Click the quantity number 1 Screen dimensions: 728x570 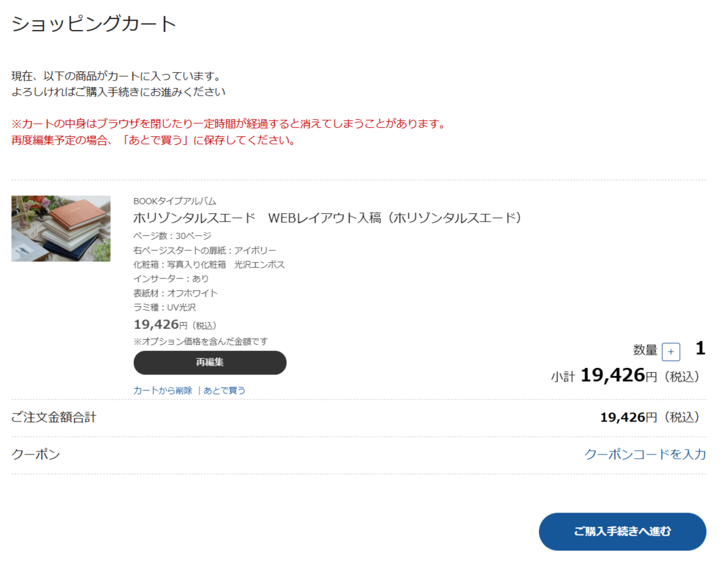point(700,349)
